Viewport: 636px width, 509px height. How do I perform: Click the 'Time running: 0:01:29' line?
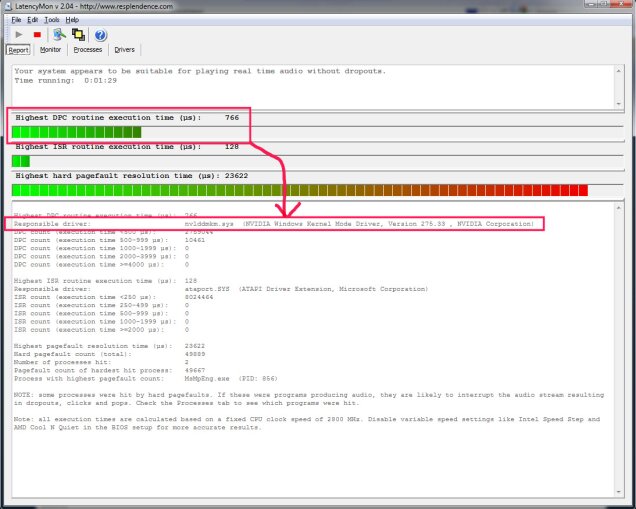click(66, 81)
